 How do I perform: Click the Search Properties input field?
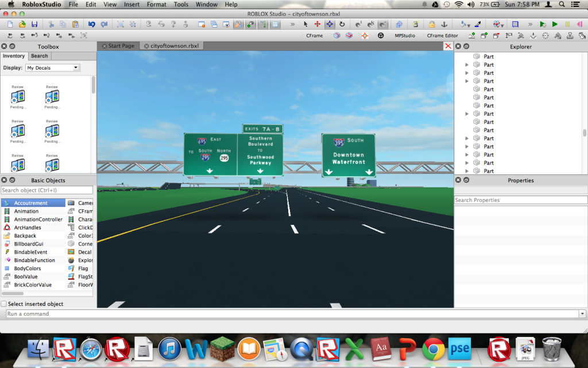tap(520, 200)
